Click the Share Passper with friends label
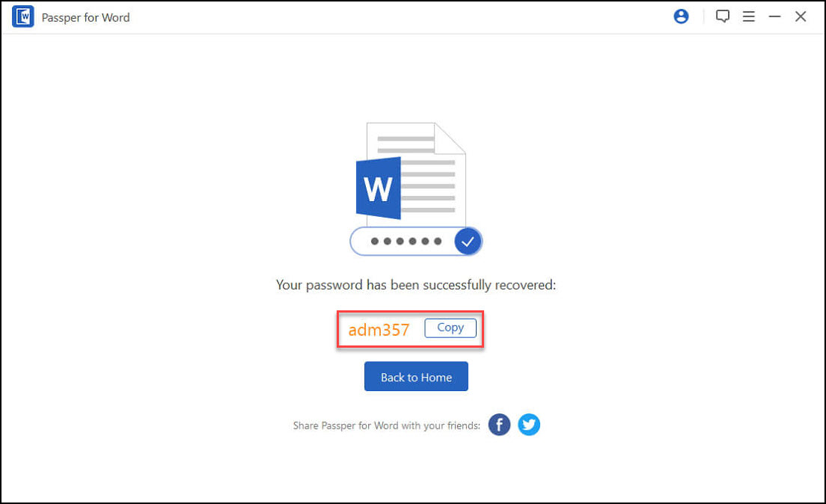826x504 pixels. (x=387, y=425)
